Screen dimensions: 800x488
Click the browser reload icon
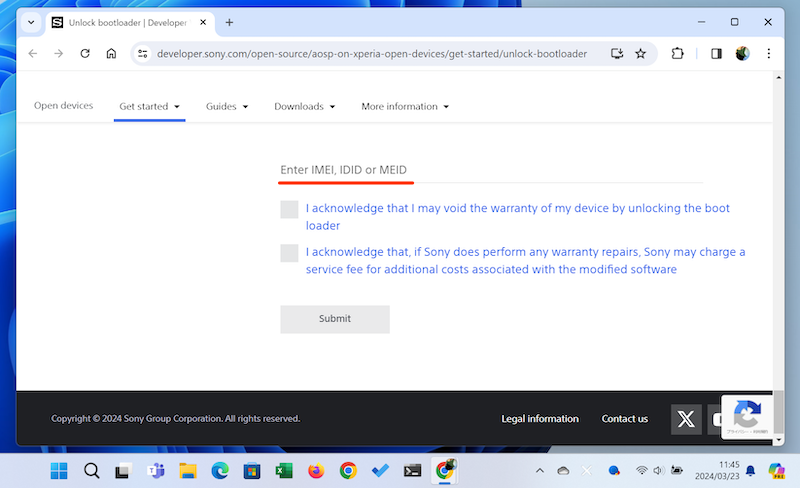85,53
